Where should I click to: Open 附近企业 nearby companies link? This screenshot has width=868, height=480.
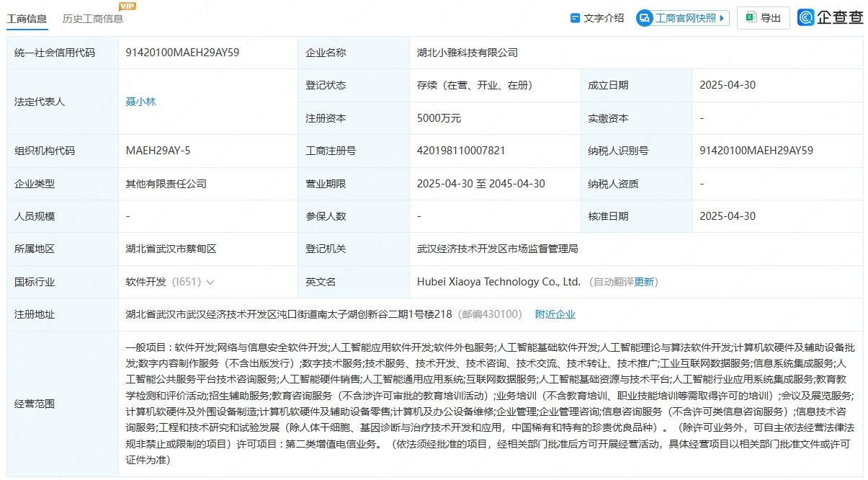555,314
